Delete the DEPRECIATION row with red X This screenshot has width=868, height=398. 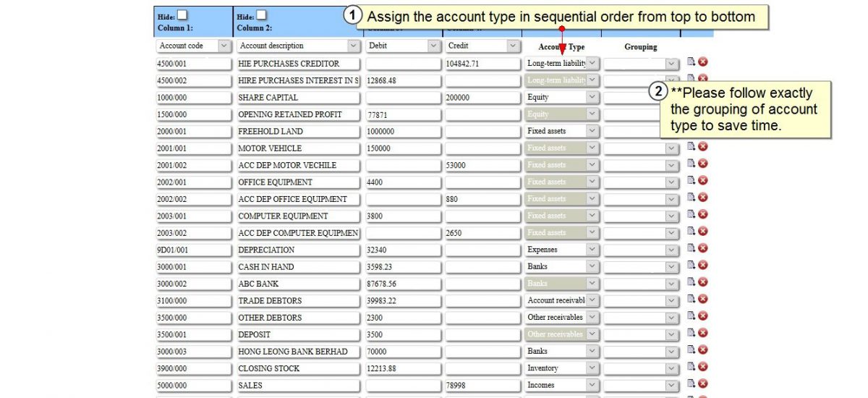coord(702,249)
